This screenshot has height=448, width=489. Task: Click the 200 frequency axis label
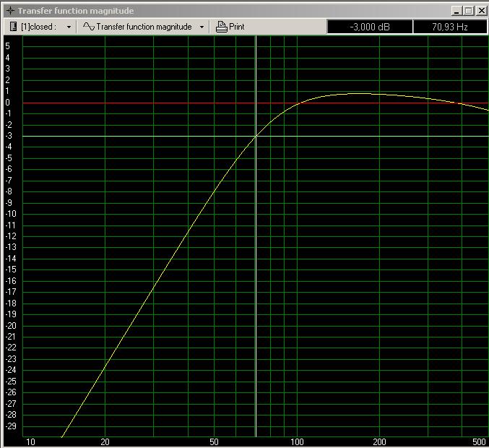pyautogui.click(x=379, y=442)
